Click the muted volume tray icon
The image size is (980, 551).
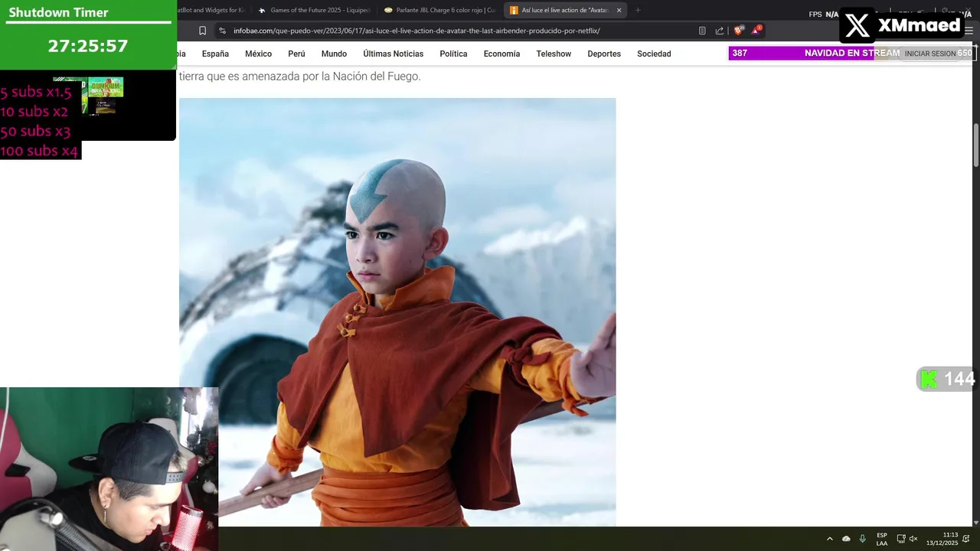(x=913, y=539)
